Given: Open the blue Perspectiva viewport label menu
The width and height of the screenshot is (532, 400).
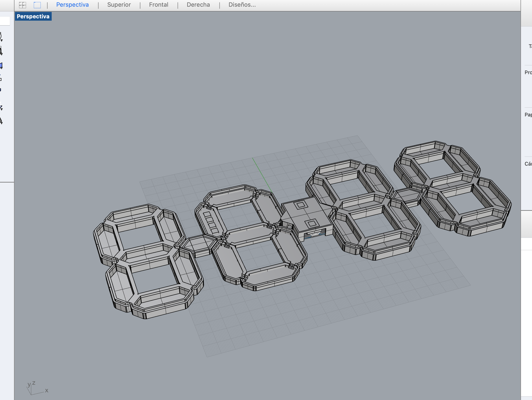Looking at the screenshot, I should (33, 16).
